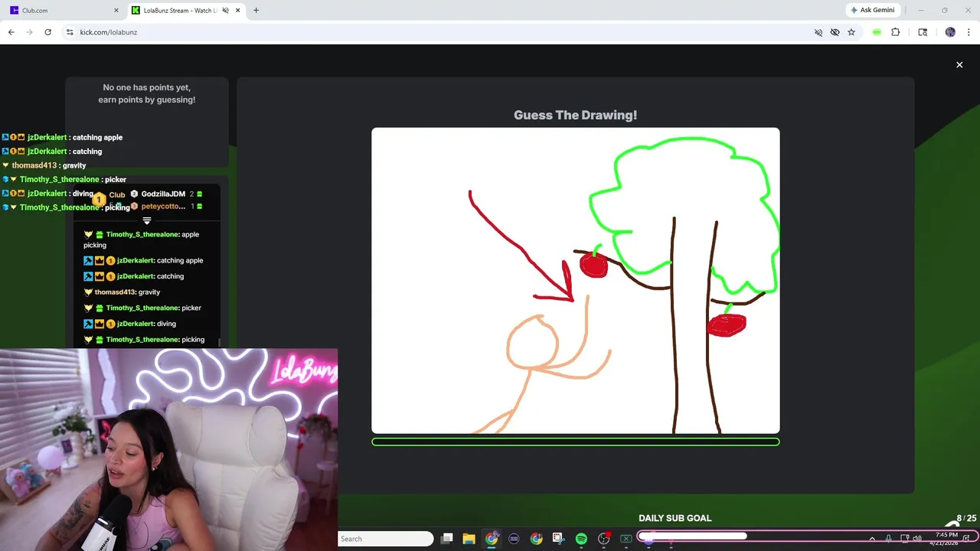Select peteycotto leaderboard entry
Screen dimensions: 980x551
[x=166, y=207]
